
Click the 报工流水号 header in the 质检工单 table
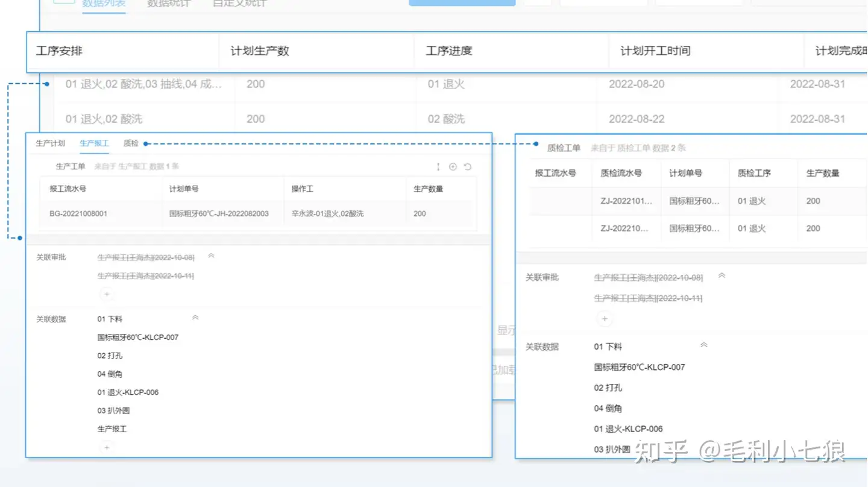pos(556,174)
